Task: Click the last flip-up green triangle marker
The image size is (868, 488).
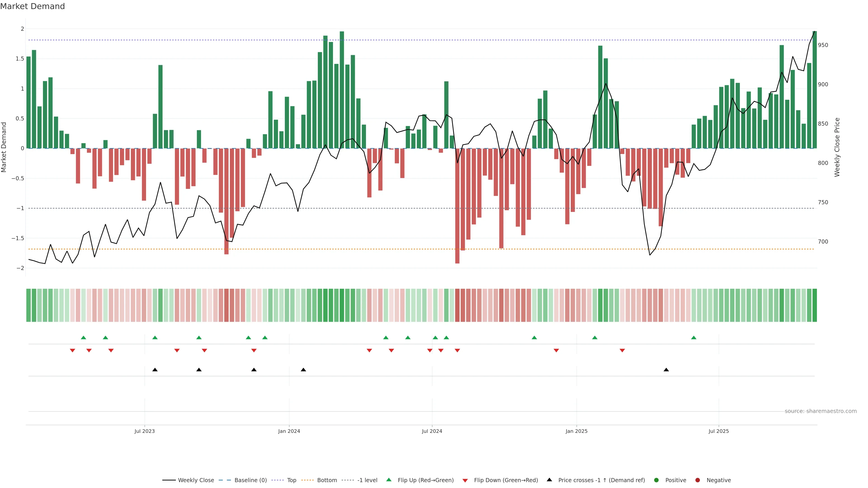Action: click(693, 338)
